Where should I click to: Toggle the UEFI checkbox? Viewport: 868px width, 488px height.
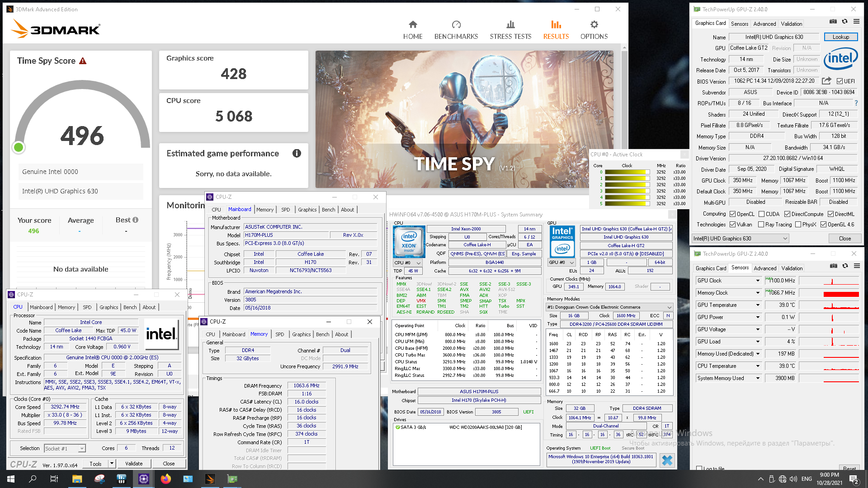tap(840, 81)
